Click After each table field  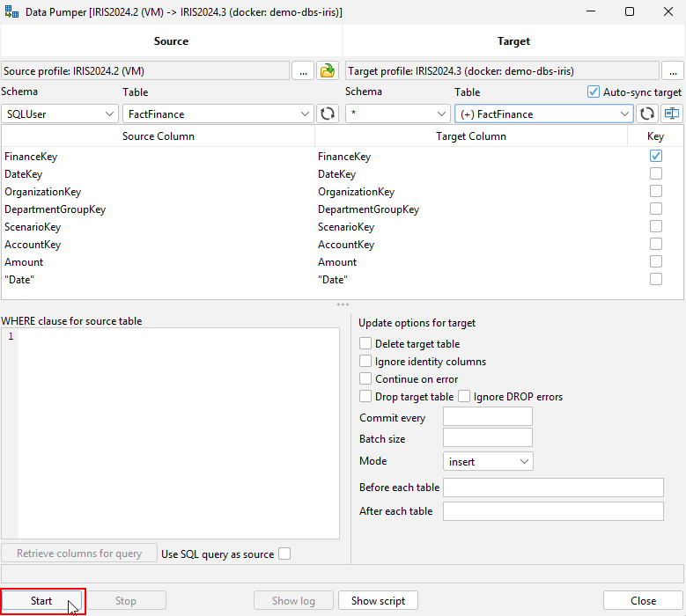tap(553, 511)
